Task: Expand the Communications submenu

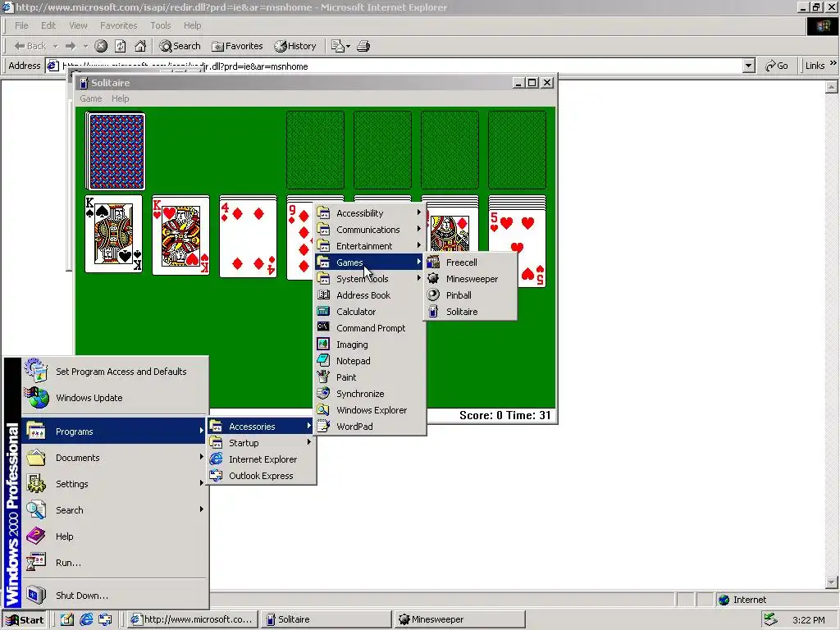Action: (370, 230)
